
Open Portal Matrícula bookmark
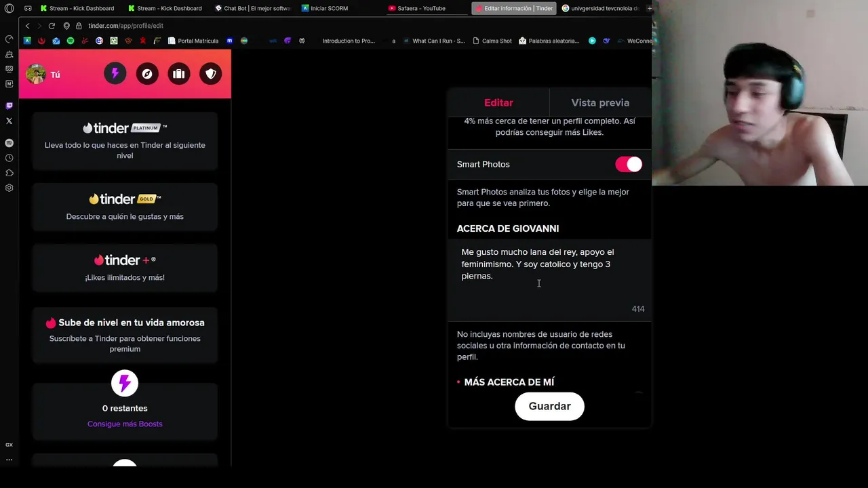tap(193, 41)
